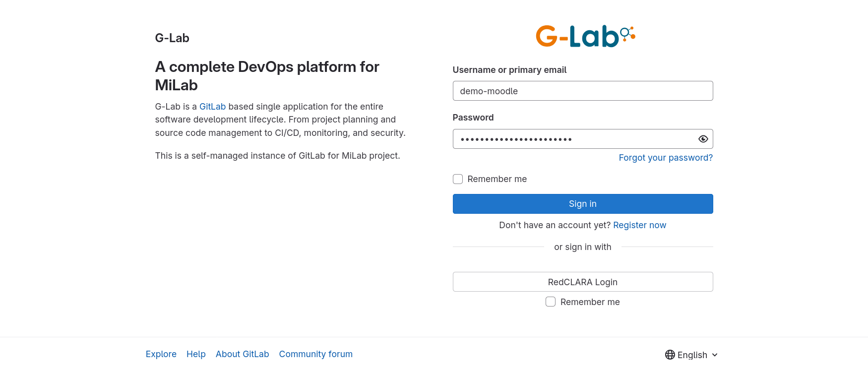Expand the English language chevron
This screenshot has height=372, width=868.
click(x=715, y=355)
